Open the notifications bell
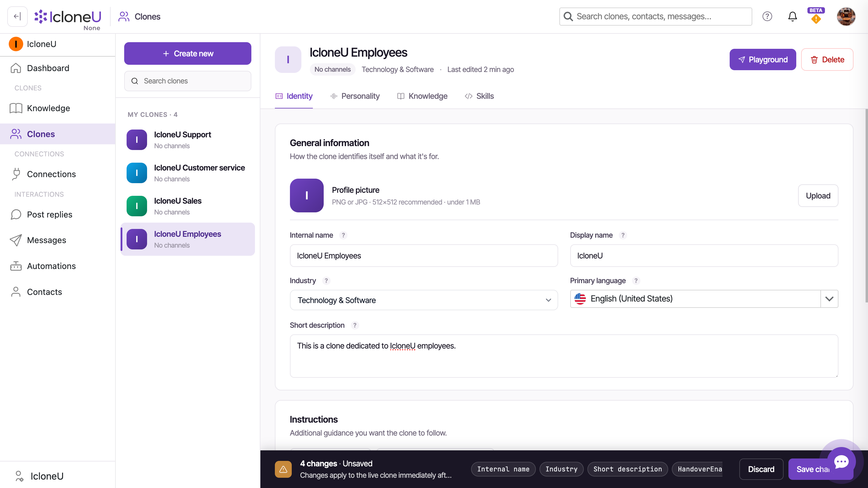Image resolution: width=868 pixels, height=488 pixels. [792, 16]
